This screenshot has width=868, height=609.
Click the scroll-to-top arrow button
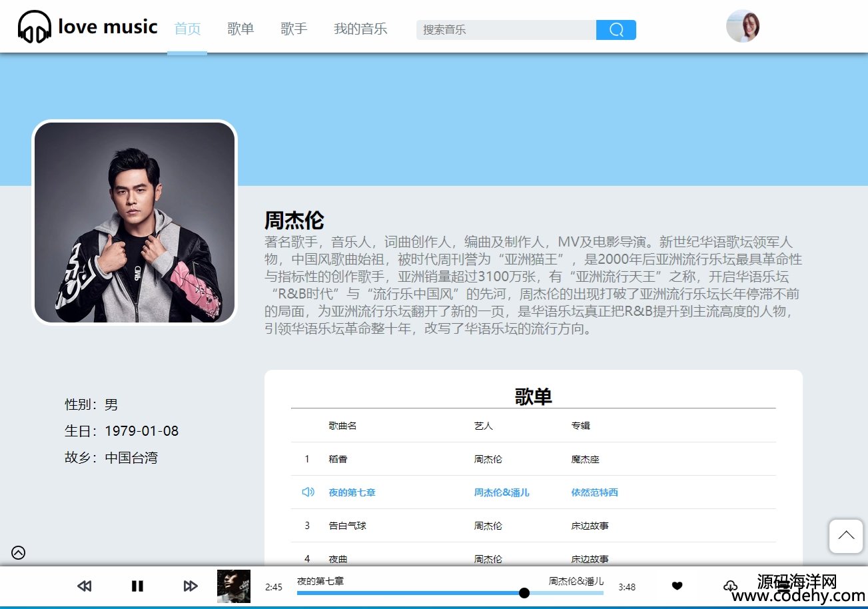[846, 536]
